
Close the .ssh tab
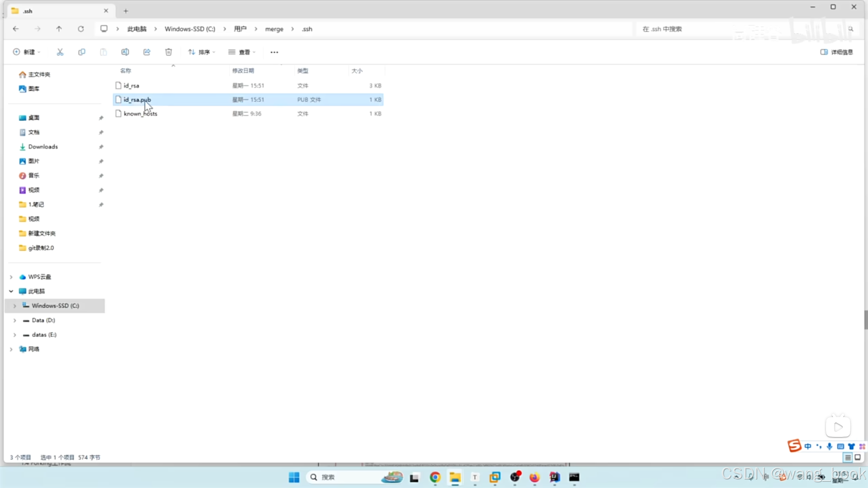[106, 11]
